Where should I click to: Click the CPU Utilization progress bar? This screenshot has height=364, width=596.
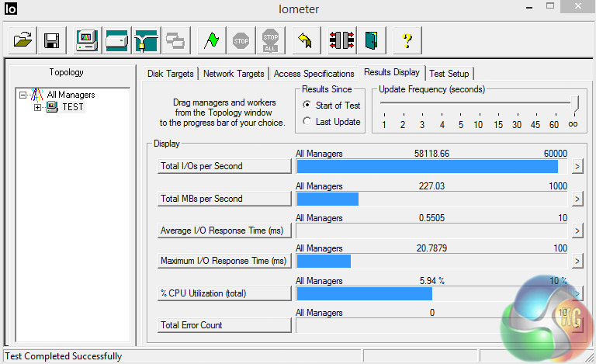pyautogui.click(x=432, y=293)
